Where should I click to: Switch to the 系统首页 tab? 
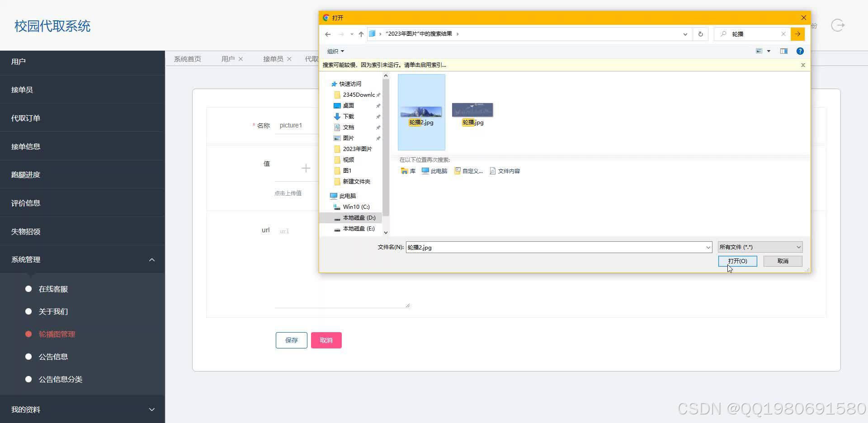coord(187,59)
